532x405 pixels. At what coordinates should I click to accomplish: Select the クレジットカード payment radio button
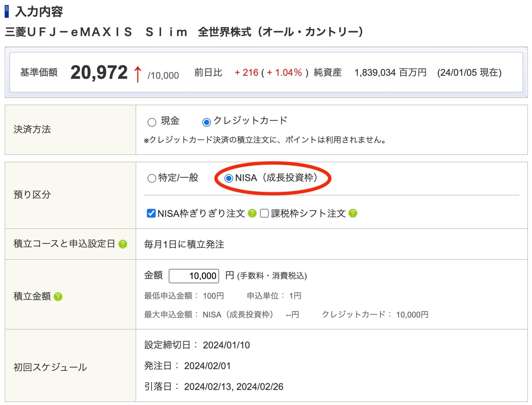click(206, 122)
